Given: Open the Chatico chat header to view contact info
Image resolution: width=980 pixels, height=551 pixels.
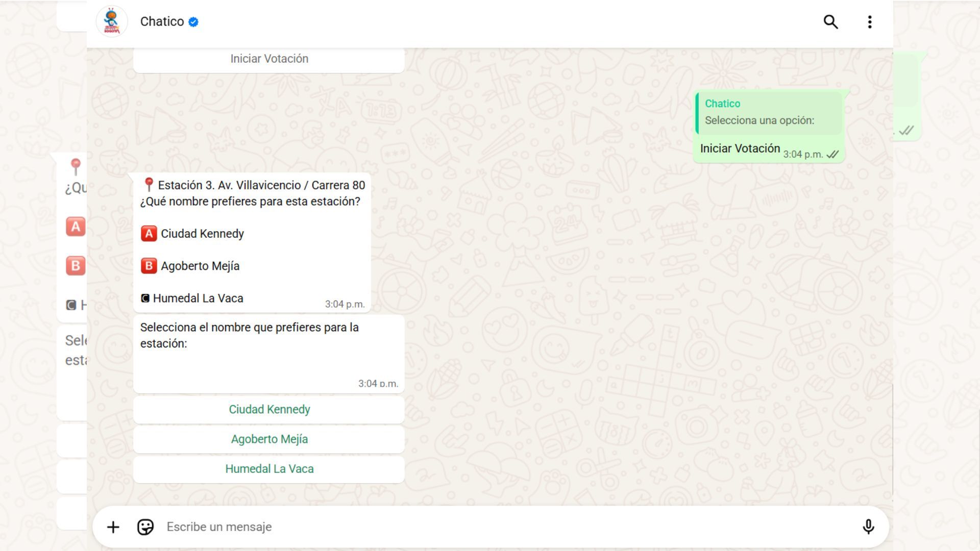Looking at the screenshot, I should 161,21.
